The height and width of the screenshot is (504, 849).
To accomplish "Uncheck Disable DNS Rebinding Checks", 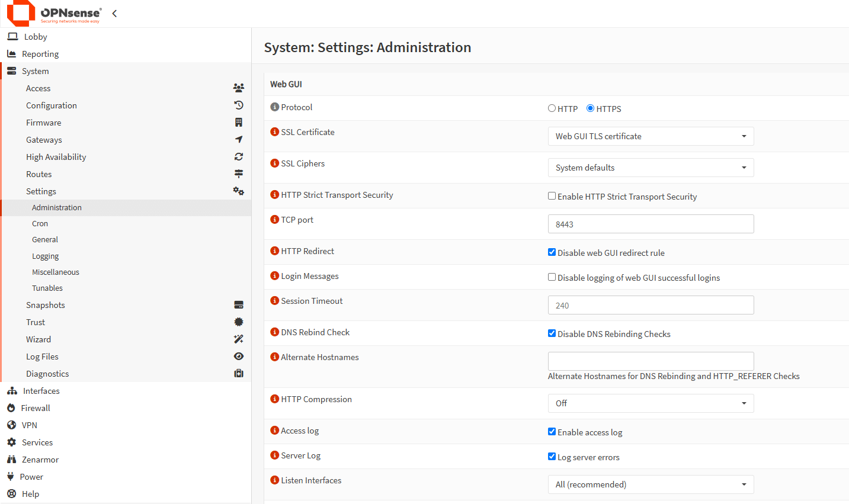I will [x=552, y=333].
